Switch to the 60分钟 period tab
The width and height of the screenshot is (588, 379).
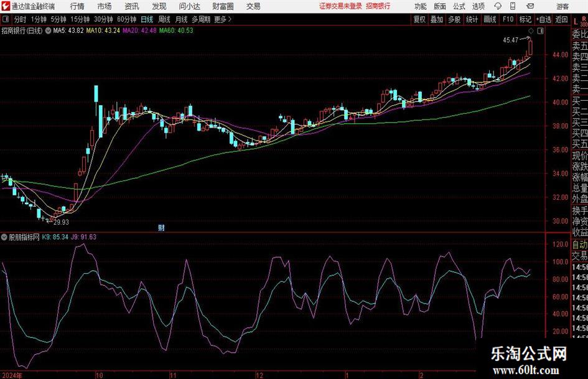tap(126, 19)
